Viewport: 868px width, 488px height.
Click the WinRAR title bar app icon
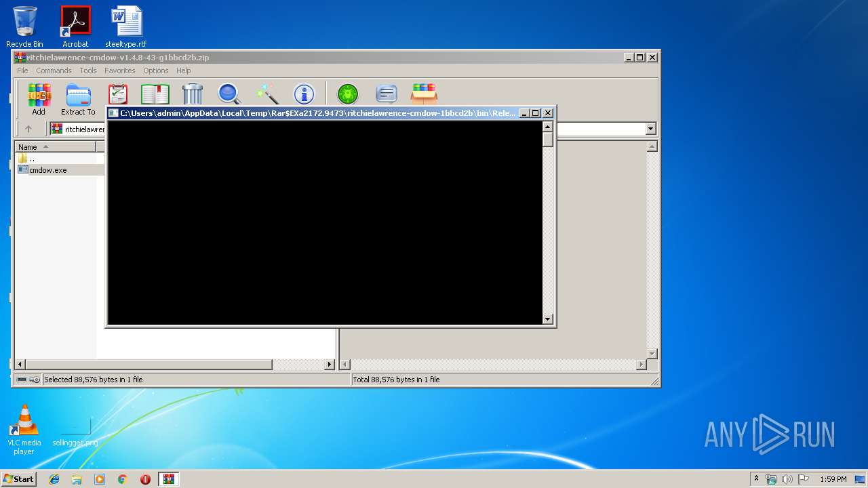20,58
